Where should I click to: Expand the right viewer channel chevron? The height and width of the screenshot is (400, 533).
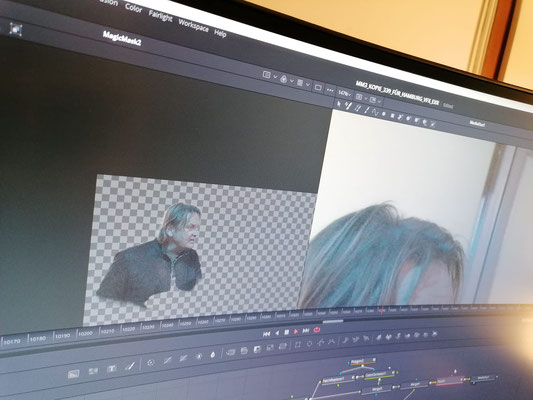[x=379, y=101]
